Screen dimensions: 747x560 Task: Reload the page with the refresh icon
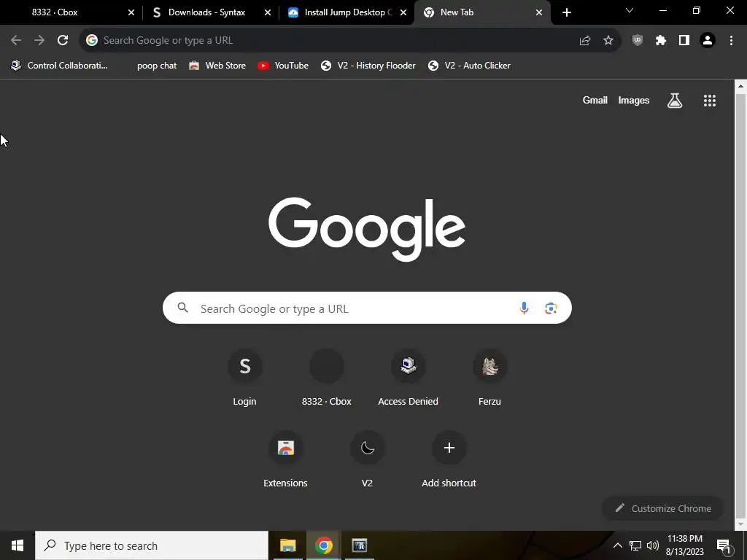[x=63, y=41]
